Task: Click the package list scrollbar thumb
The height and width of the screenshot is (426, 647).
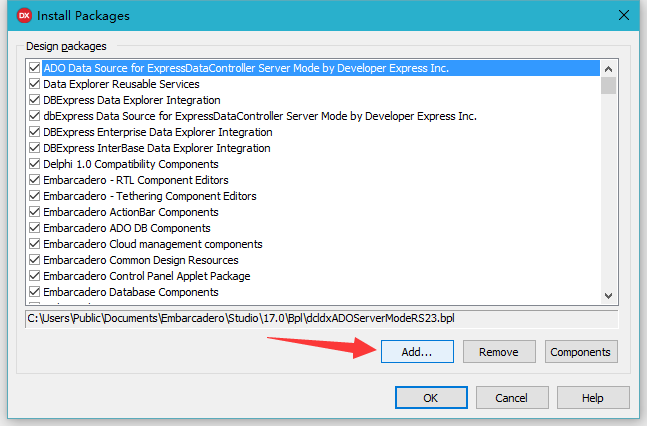Action: coord(608,85)
